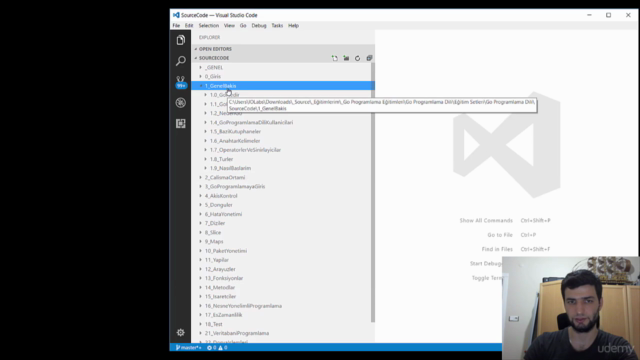Open the Search view icon
Image resolution: width=640 pixels, height=360 pixels.
click(x=180, y=61)
